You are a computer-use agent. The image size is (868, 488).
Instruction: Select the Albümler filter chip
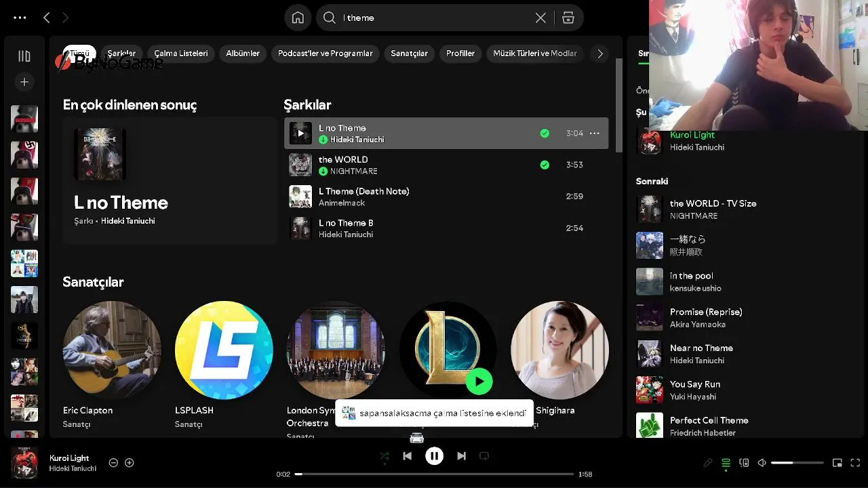pos(243,54)
